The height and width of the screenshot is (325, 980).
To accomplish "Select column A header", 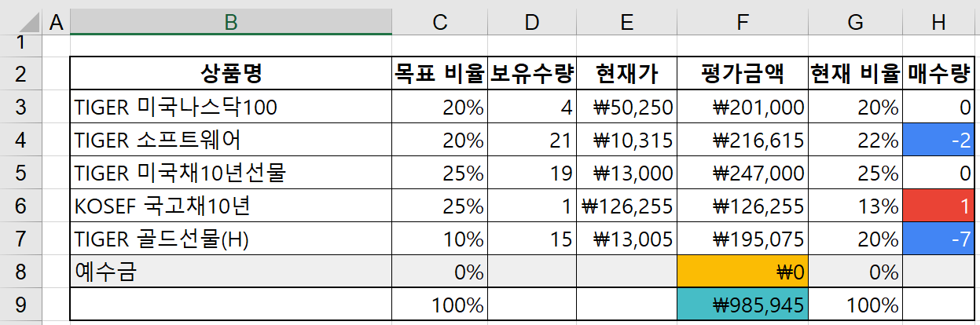I will pyautogui.click(x=55, y=22).
